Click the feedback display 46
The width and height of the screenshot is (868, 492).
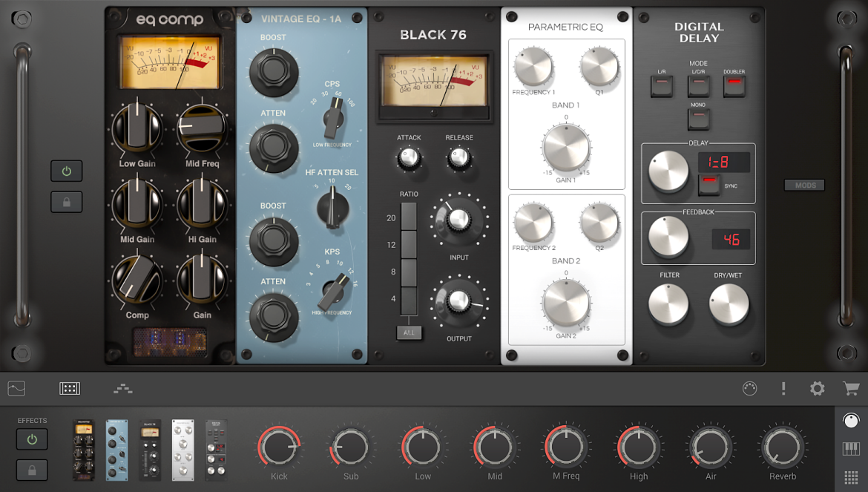(x=731, y=239)
